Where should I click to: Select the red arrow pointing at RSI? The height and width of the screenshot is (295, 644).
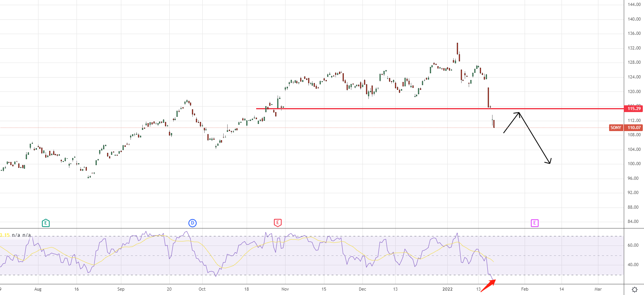click(488, 285)
